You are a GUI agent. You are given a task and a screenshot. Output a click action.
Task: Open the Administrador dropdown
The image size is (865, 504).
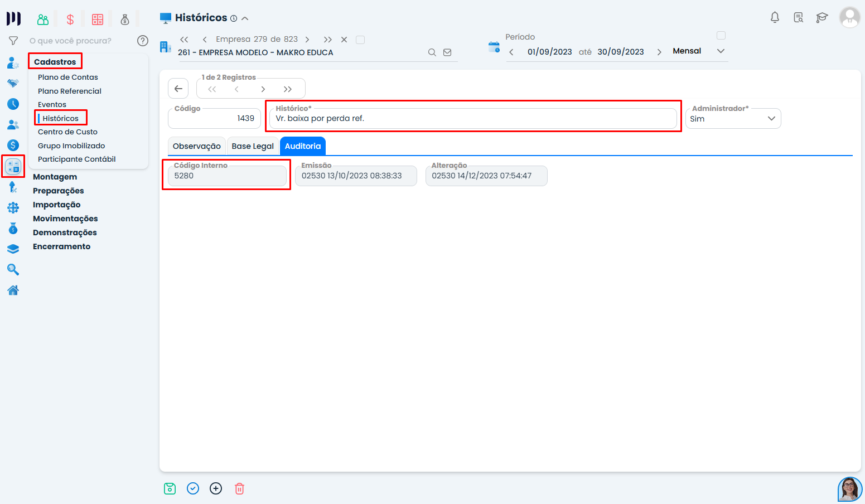click(733, 119)
